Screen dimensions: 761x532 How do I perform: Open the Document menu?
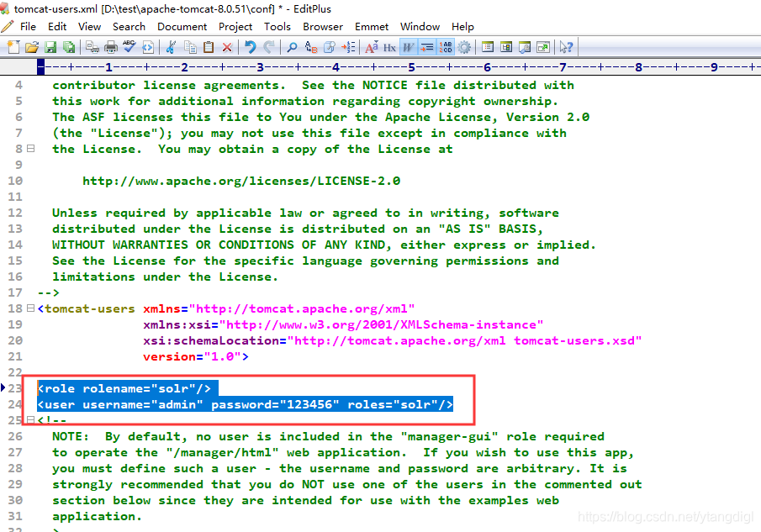click(182, 27)
